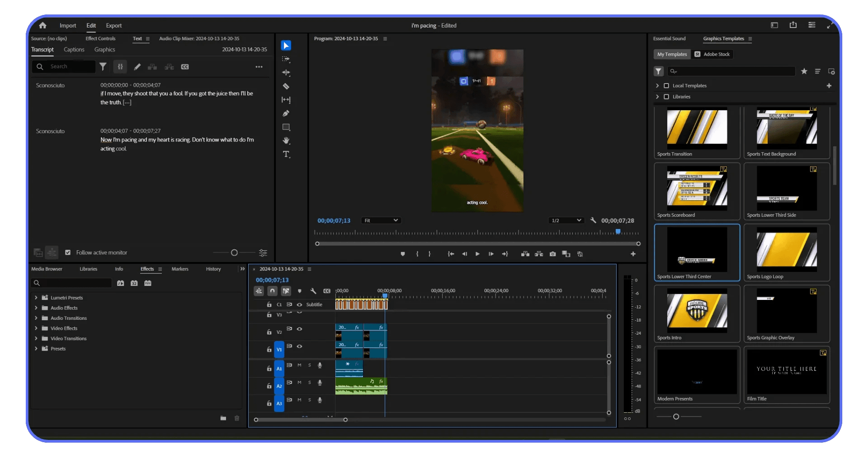Expand the Audio Effects folder
This screenshot has height=458, width=868.
click(x=36, y=308)
